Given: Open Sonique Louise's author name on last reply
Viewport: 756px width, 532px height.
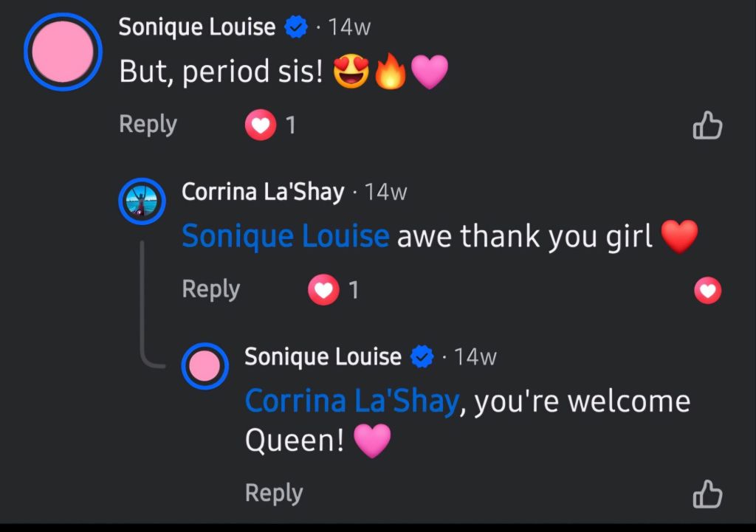Looking at the screenshot, I should pyautogui.click(x=323, y=356).
